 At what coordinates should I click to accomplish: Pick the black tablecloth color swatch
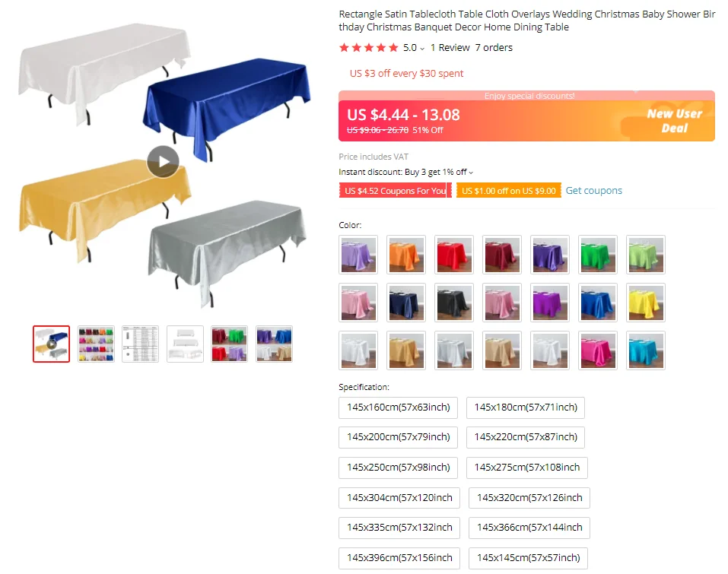coord(454,303)
